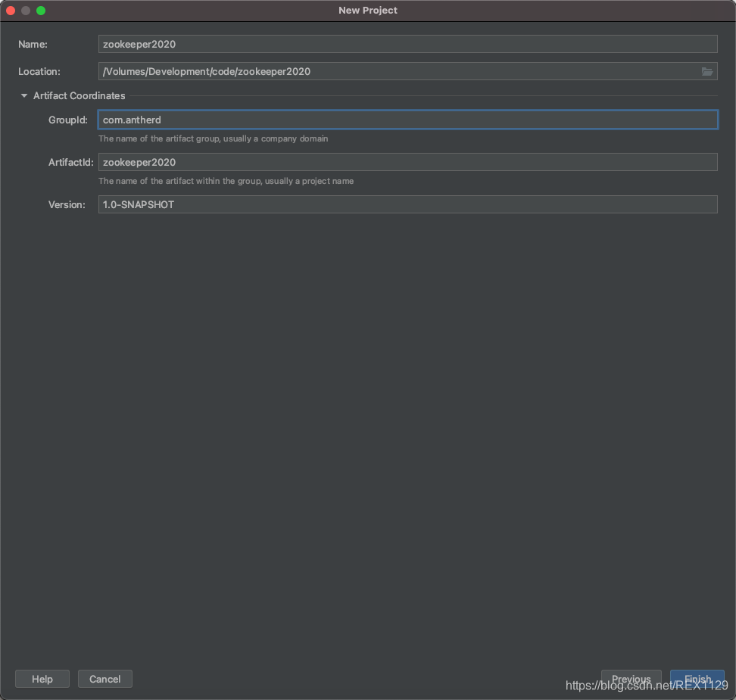Click Finish to create the project

(x=697, y=679)
